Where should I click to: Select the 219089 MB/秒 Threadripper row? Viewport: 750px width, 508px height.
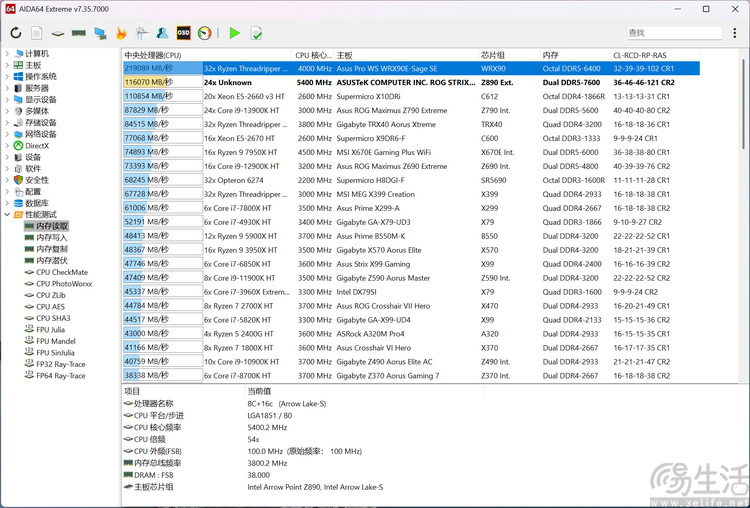click(411, 68)
